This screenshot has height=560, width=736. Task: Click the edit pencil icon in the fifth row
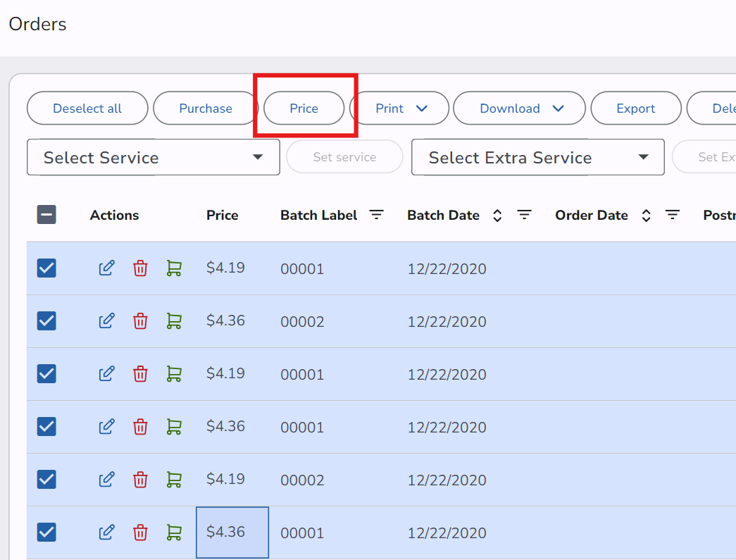point(106,480)
